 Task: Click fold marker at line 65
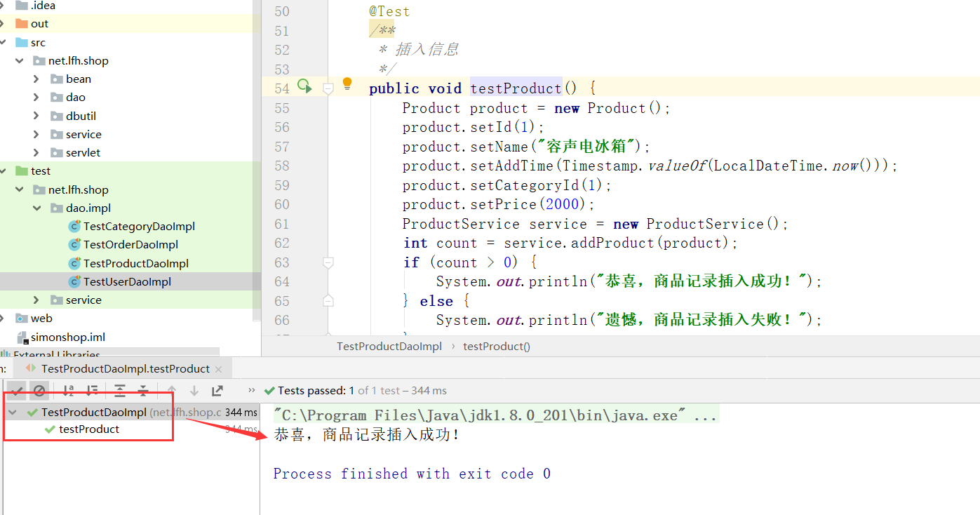tap(328, 301)
